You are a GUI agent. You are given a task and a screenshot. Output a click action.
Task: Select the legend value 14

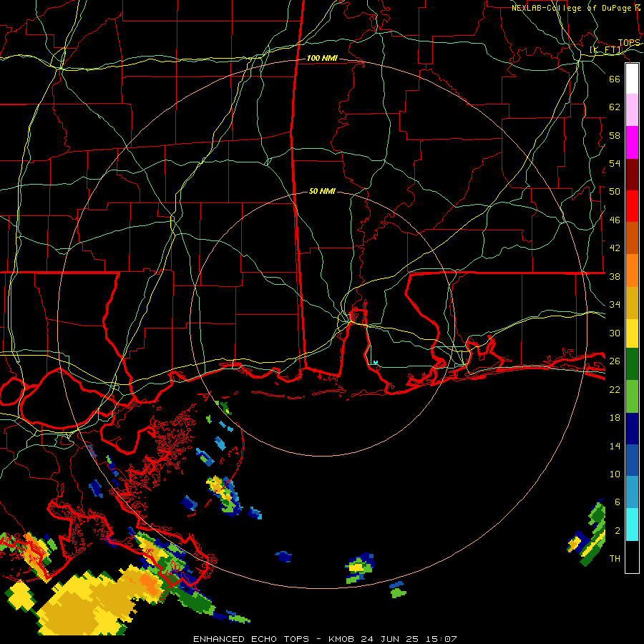(615, 446)
